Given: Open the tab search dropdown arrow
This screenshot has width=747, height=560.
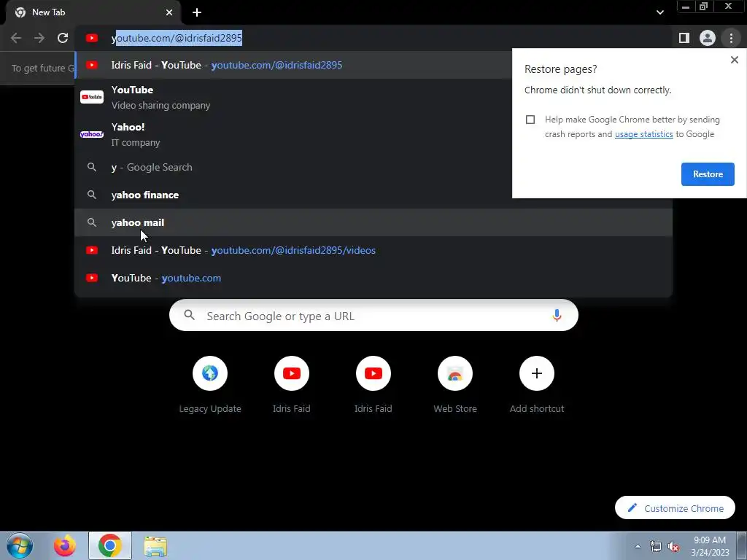Looking at the screenshot, I should 659,12.
